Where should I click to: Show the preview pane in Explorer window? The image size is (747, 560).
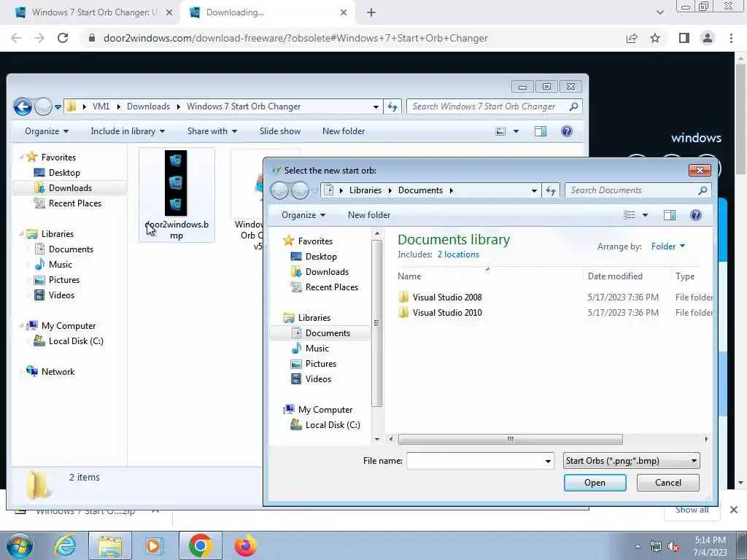coord(541,131)
